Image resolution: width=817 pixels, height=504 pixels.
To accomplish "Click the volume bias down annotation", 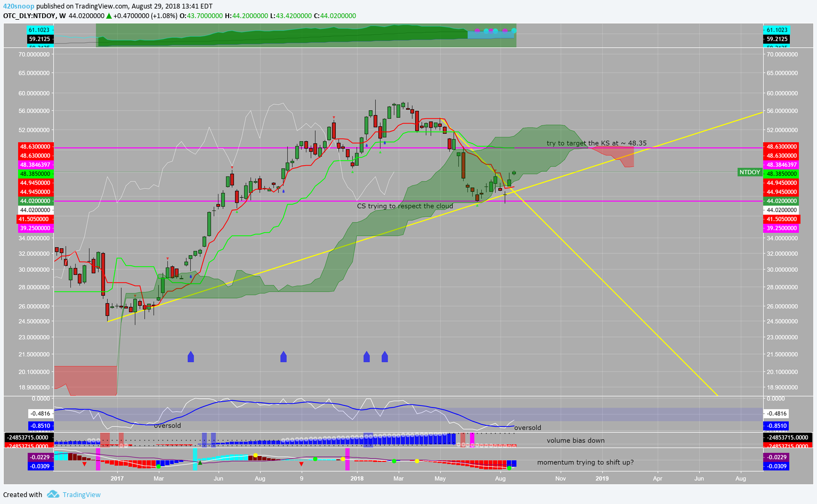I will tap(576, 441).
